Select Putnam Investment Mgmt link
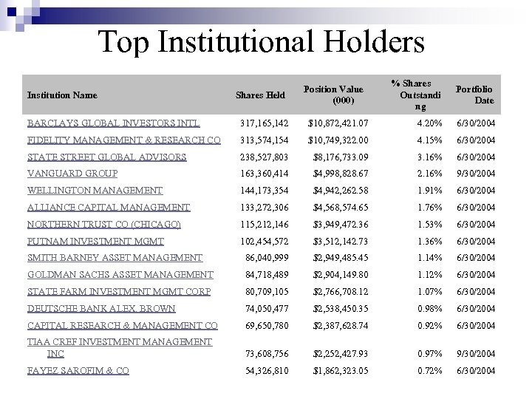532x399 pixels. pyautogui.click(x=95, y=241)
